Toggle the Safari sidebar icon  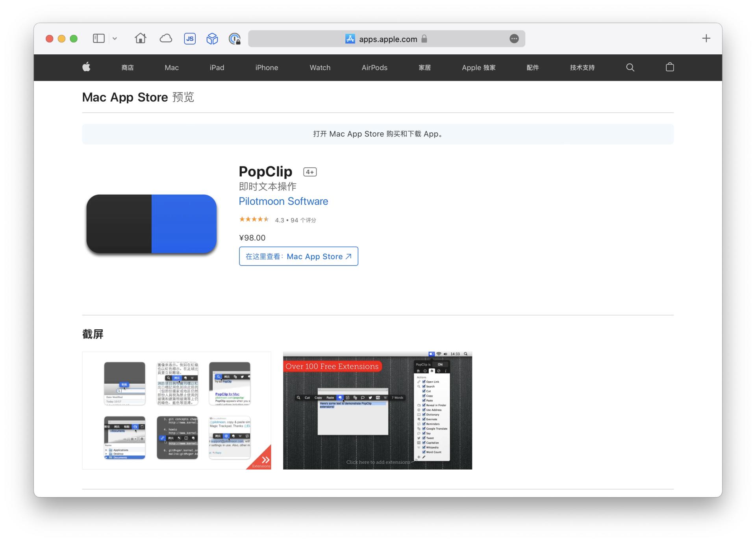click(x=98, y=38)
